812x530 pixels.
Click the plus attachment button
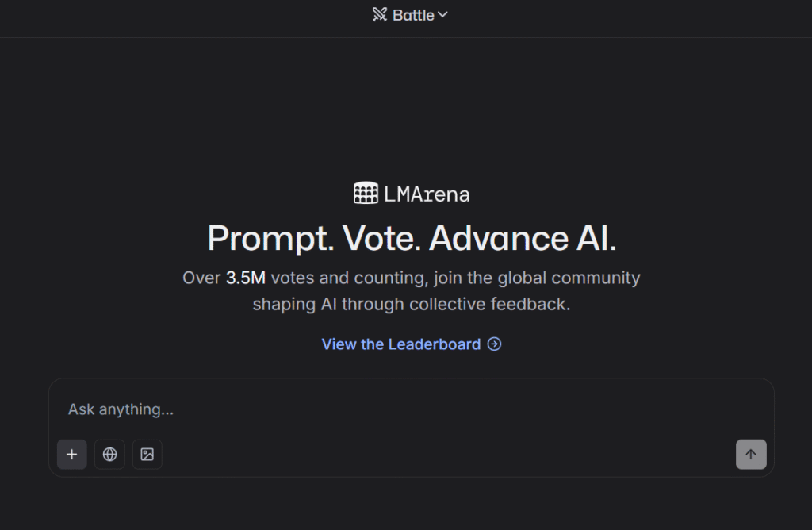[72, 455]
